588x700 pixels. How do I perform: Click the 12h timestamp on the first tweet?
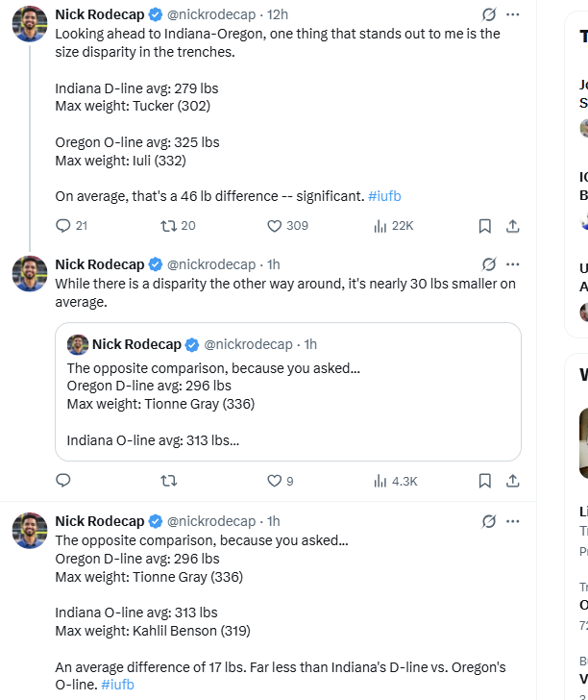[x=278, y=14]
